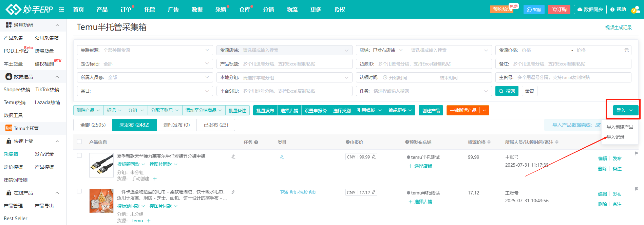Click 选择店铺 link in first row
Screen dimensions: 644x225
pos(420,166)
